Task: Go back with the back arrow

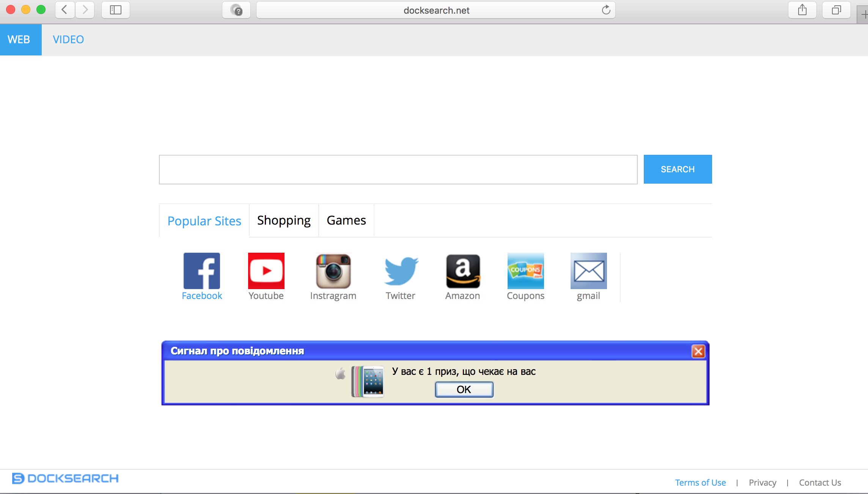Action: click(65, 10)
